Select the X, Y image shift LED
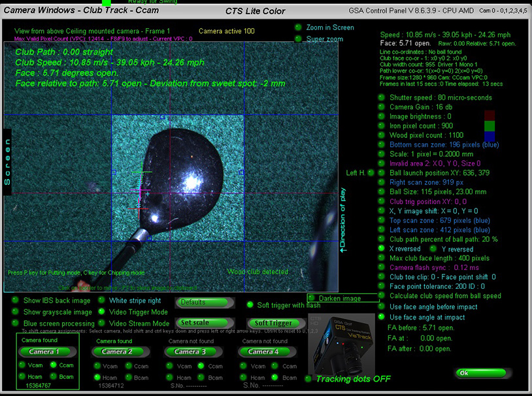532x396 pixels. [x=382, y=210]
